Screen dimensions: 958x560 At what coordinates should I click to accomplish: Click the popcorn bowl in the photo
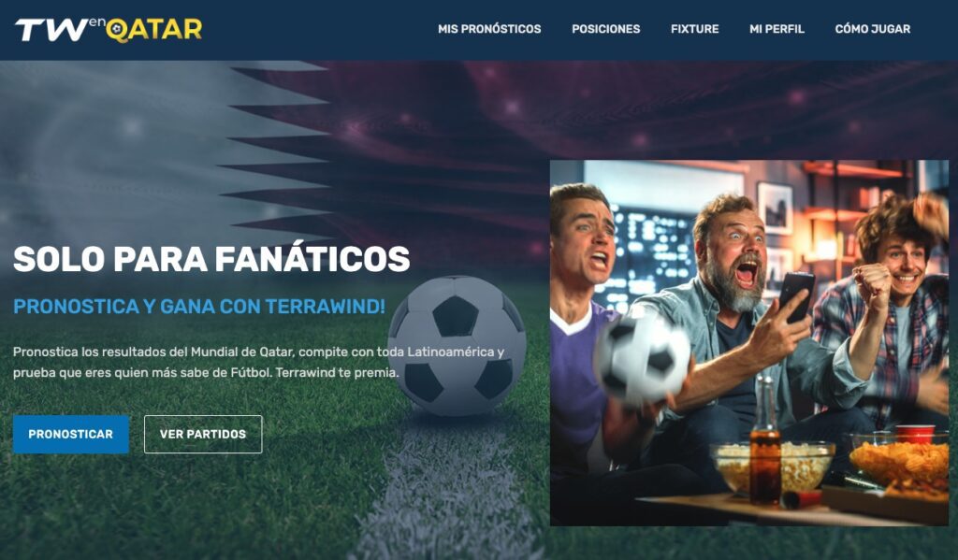coord(773,466)
